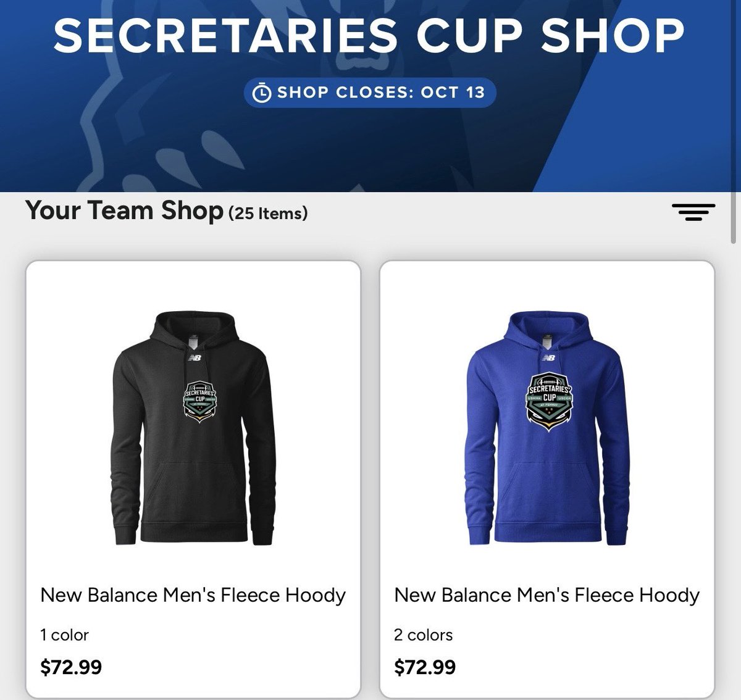Click the $72.99 price under the black hoody
Viewport: 741px width, 700px height.
(x=71, y=667)
